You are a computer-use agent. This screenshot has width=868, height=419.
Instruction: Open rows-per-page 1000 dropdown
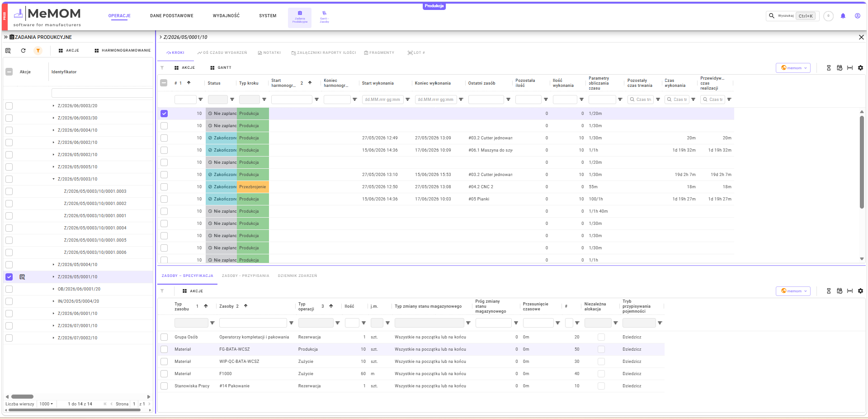[46, 404]
